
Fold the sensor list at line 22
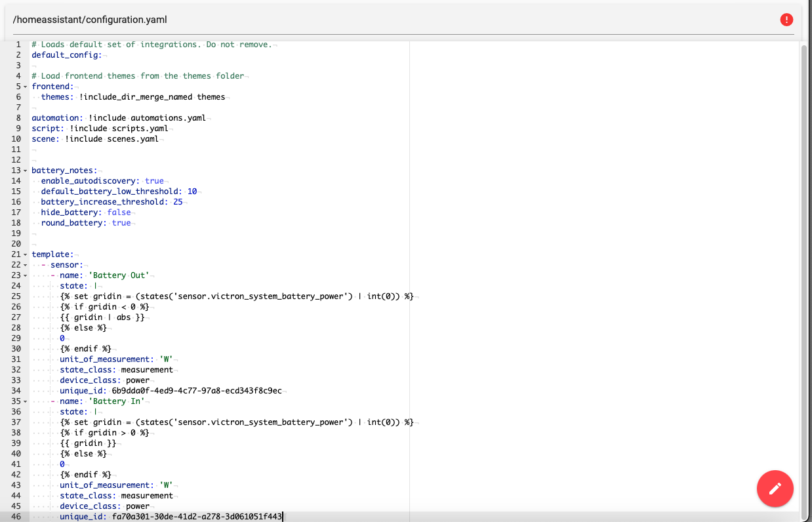(25, 265)
